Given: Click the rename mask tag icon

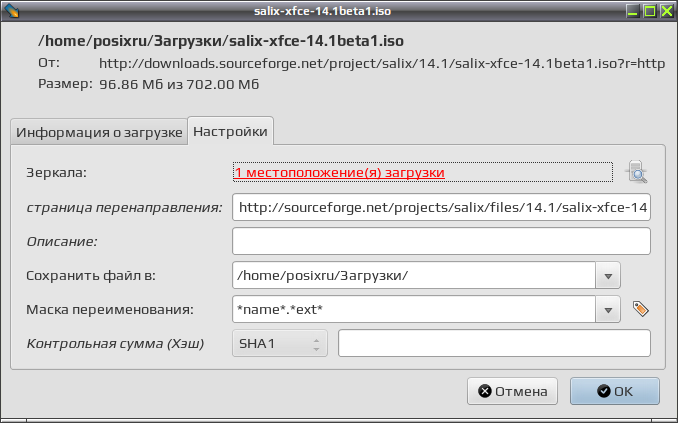Looking at the screenshot, I should point(640,309).
